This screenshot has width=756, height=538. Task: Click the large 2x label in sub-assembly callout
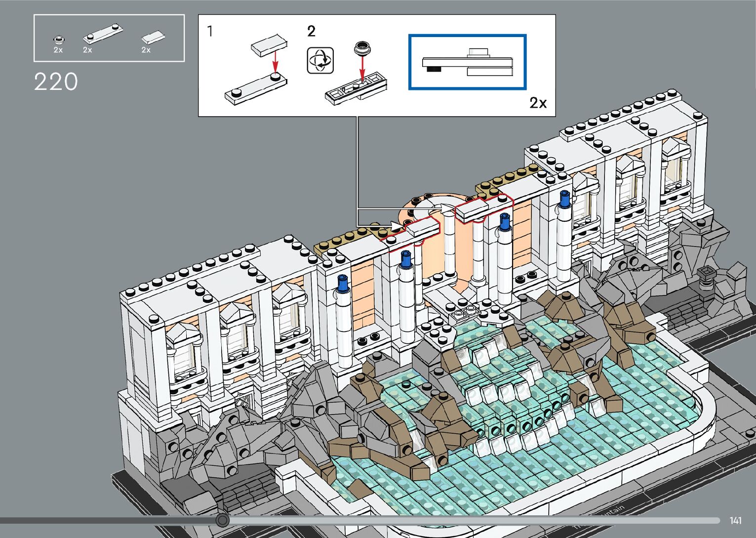point(538,103)
